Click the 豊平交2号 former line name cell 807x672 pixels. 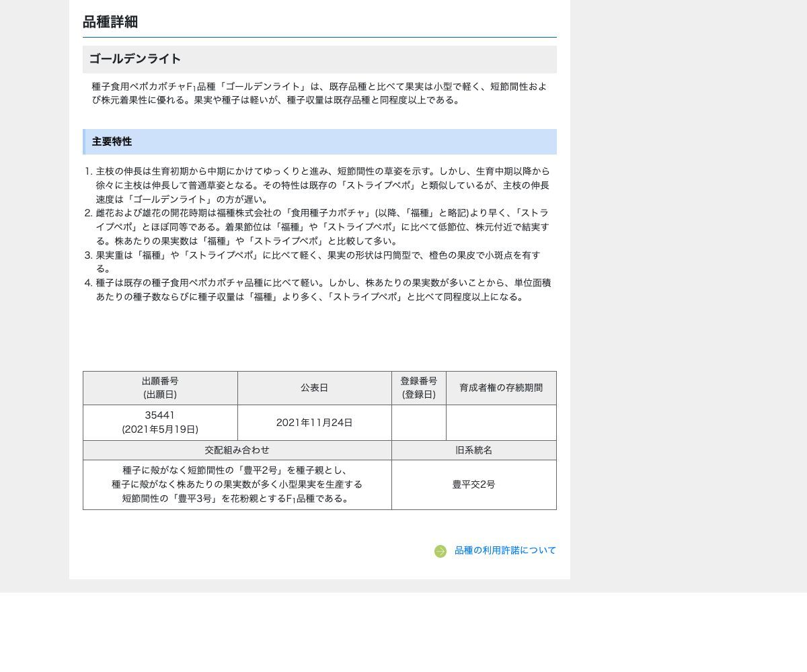[473, 485]
